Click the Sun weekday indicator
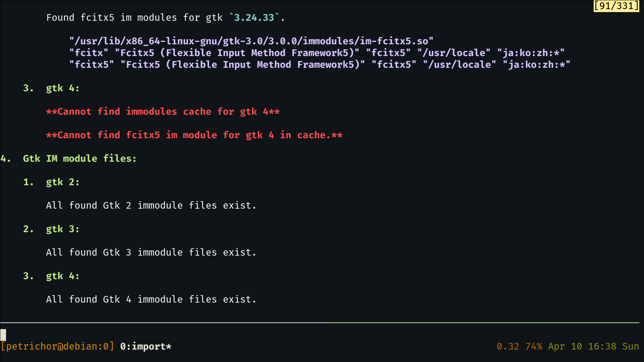Image resolution: width=644 pixels, height=362 pixels. point(631,346)
